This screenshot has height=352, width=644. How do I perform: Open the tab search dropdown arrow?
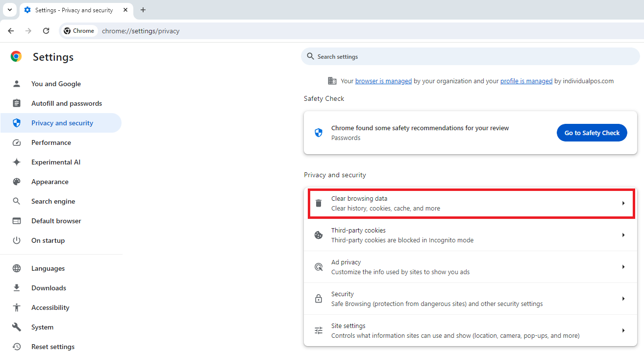click(10, 10)
